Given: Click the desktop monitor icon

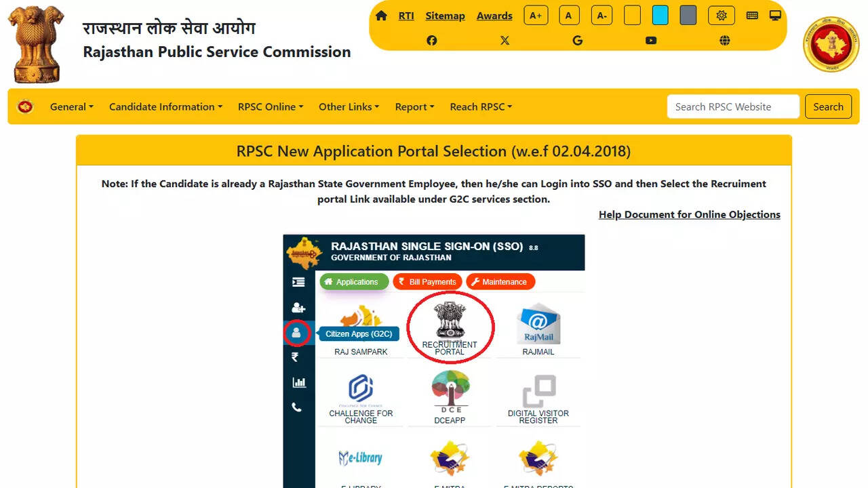Looking at the screenshot, I should (x=775, y=16).
